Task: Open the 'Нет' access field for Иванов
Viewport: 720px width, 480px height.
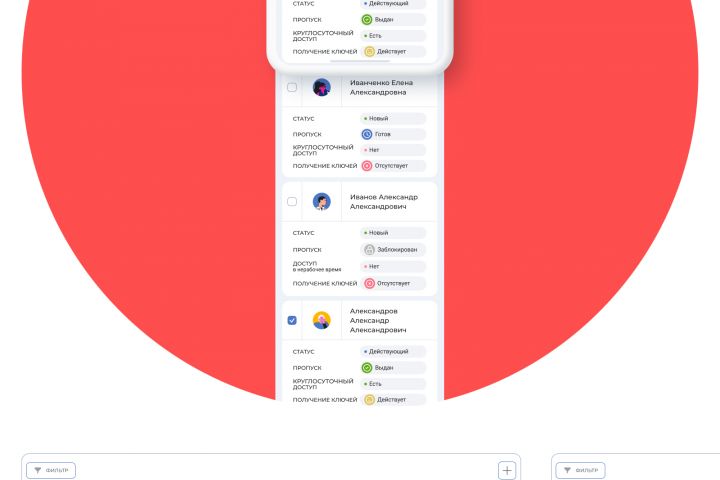Action: (393, 266)
